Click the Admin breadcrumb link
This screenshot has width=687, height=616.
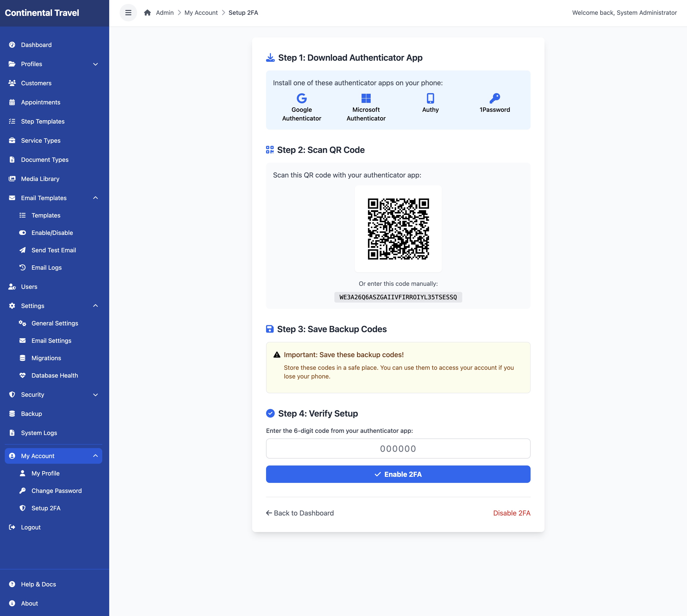[x=165, y=13]
